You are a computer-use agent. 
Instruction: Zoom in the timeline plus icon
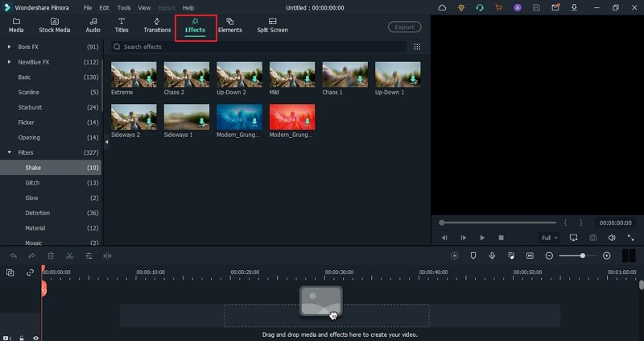[607, 256]
